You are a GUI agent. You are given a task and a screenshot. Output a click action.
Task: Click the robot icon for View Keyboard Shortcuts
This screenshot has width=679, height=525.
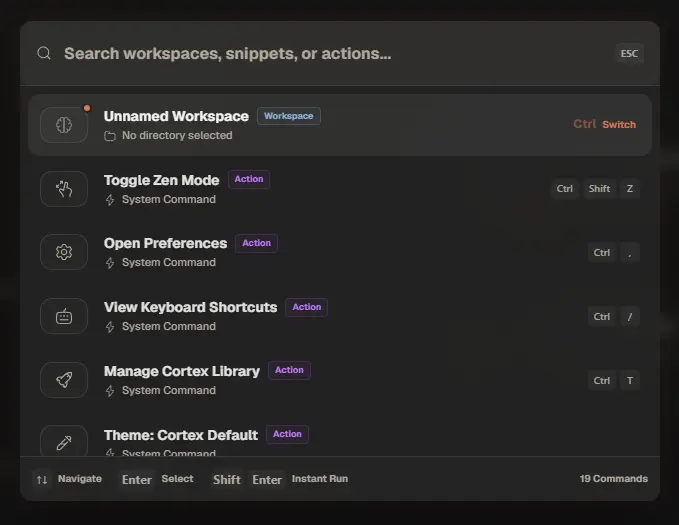[64, 316]
